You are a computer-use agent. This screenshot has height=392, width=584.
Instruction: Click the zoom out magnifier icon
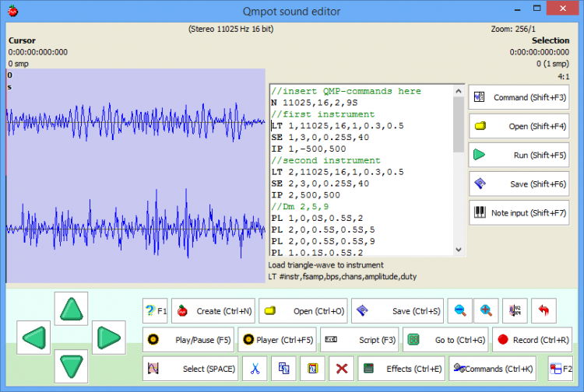pos(460,311)
